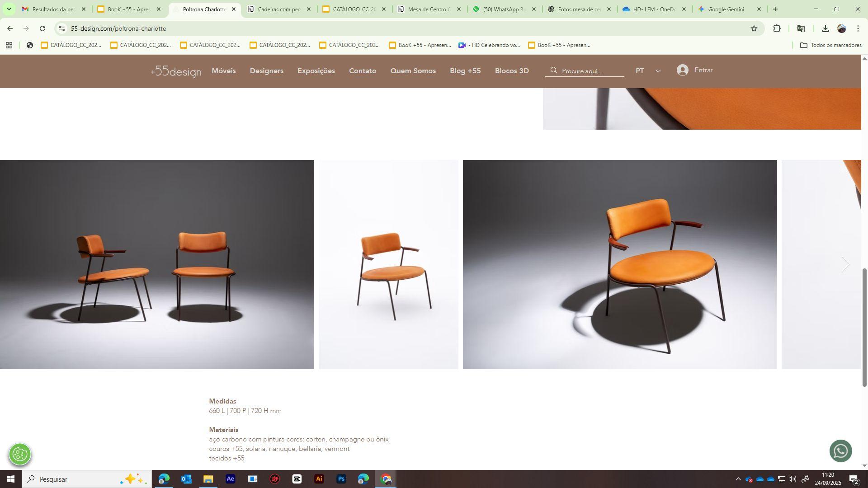
Task: Open the cookie preferences icon
Action: click(x=20, y=454)
